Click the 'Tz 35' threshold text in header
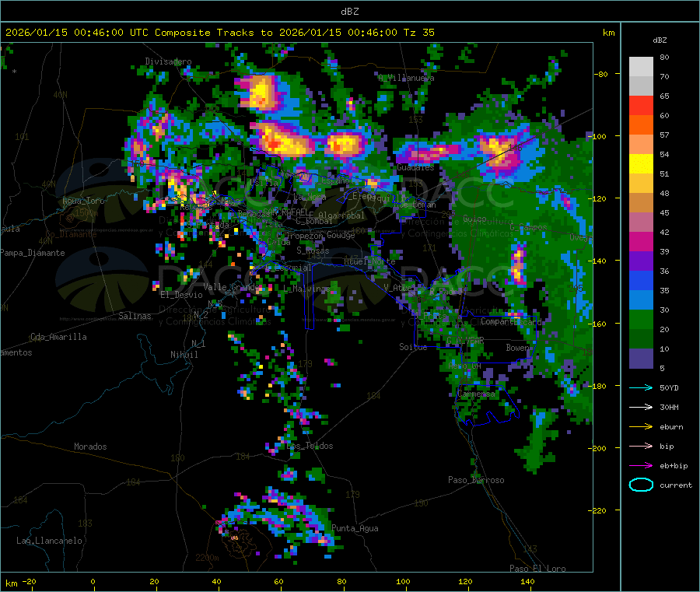Image resolution: width=700 pixels, height=592 pixels. click(x=418, y=33)
